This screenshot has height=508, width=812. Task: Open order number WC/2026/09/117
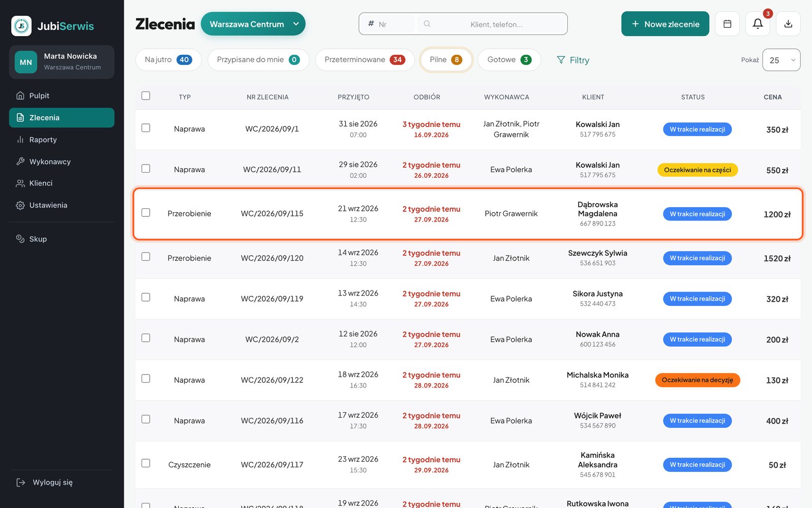point(272,465)
